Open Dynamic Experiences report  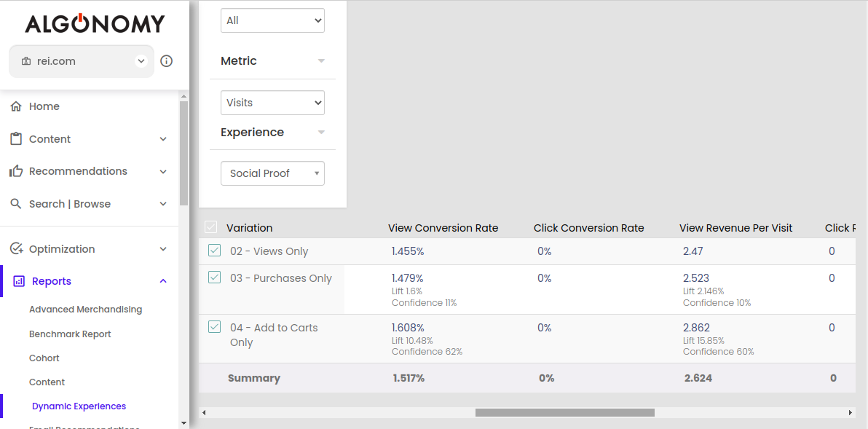click(79, 406)
